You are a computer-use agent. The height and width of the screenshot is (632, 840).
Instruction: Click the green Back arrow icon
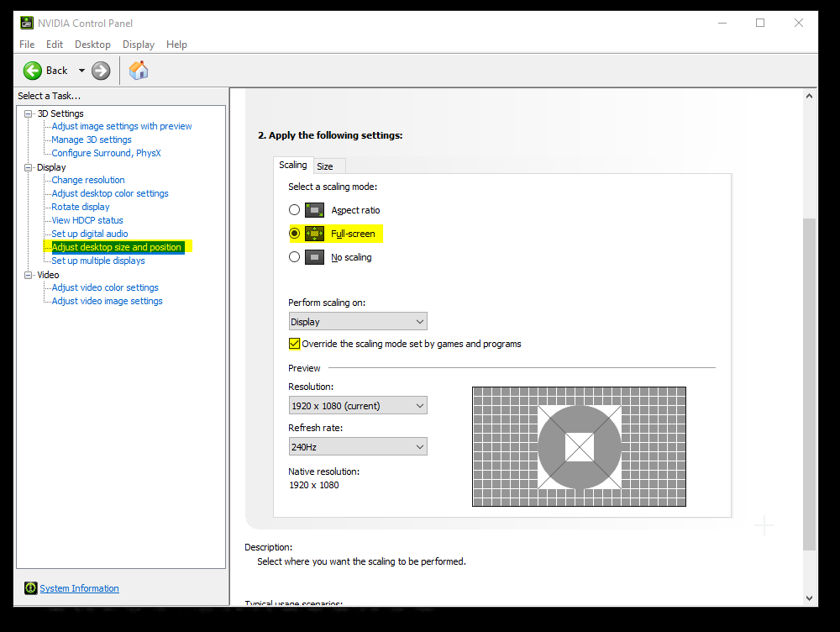pos(32,71)
